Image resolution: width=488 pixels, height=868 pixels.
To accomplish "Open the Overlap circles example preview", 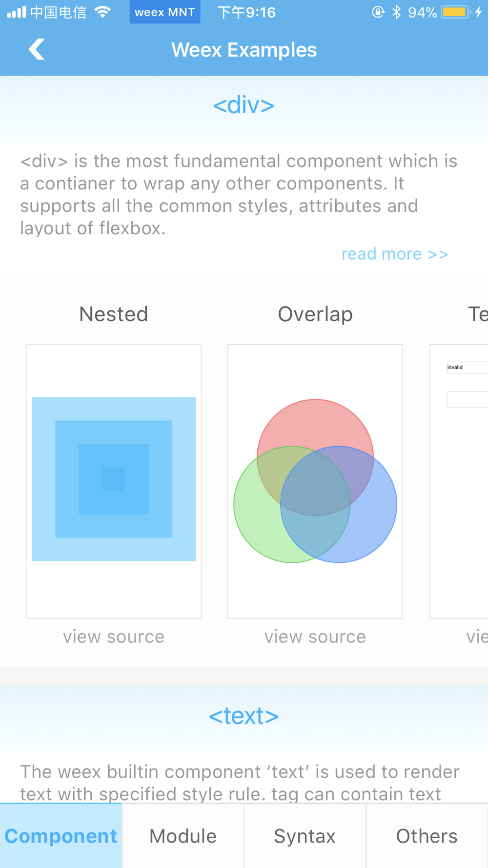I will pos(315,481).
